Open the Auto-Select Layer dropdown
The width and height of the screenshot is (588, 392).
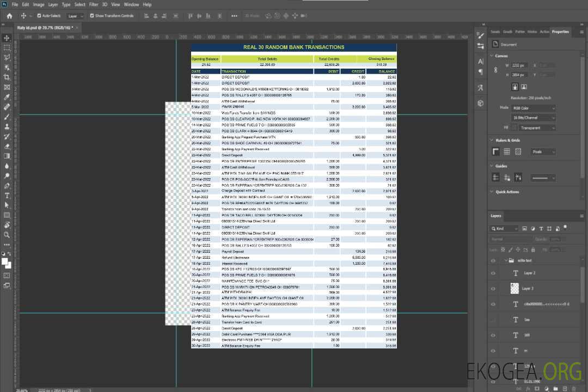click(x=75, y=16)
